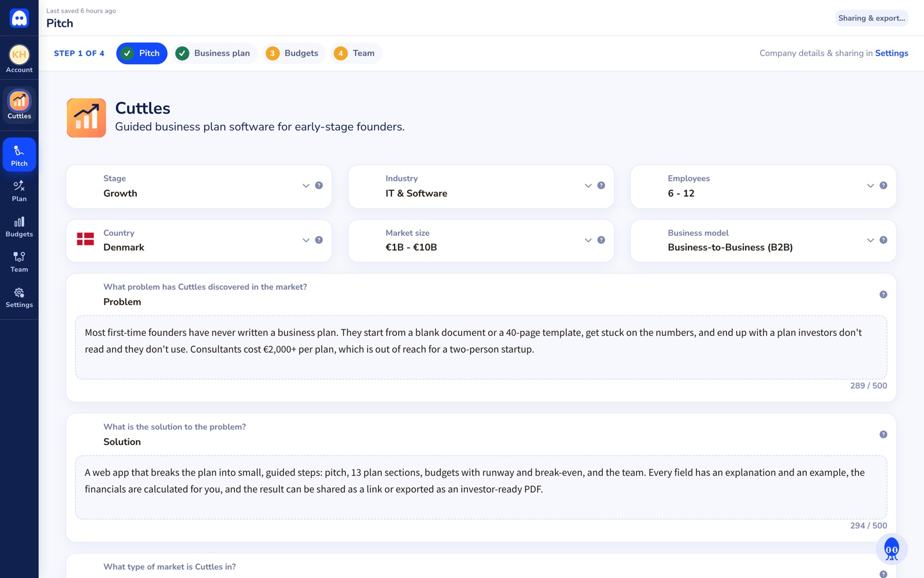Expand the Market size dropdown
The height and width of the screenshot is (578, 924).
588,240
